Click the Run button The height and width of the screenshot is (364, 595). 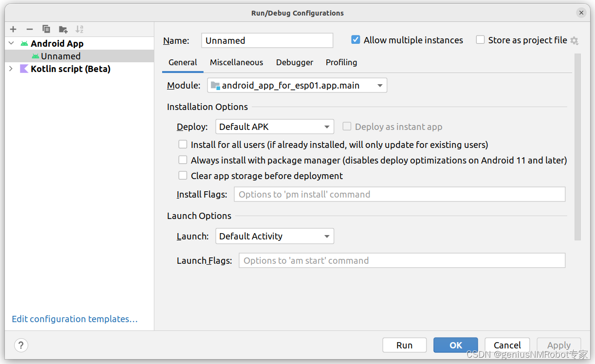(x=404, y=345)
